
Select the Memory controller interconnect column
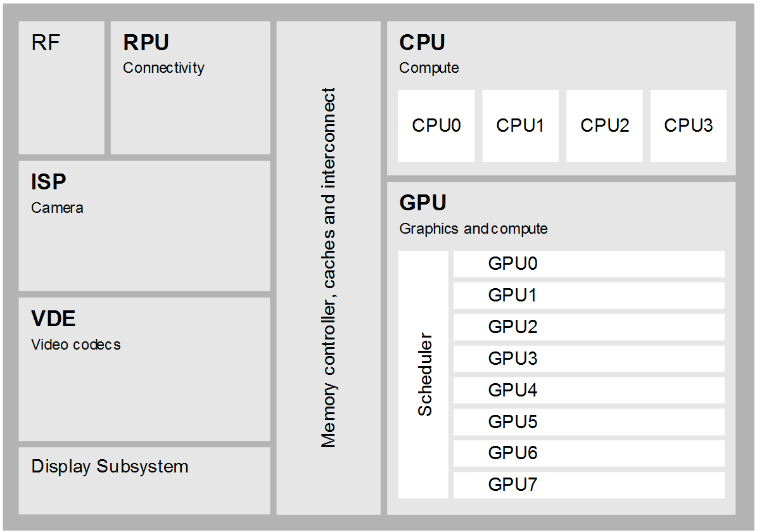point(328,268)
